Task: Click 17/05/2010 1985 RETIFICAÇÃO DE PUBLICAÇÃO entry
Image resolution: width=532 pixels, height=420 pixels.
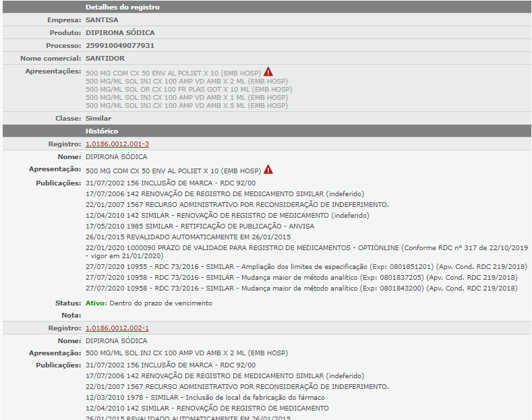Action: point(200,227)
